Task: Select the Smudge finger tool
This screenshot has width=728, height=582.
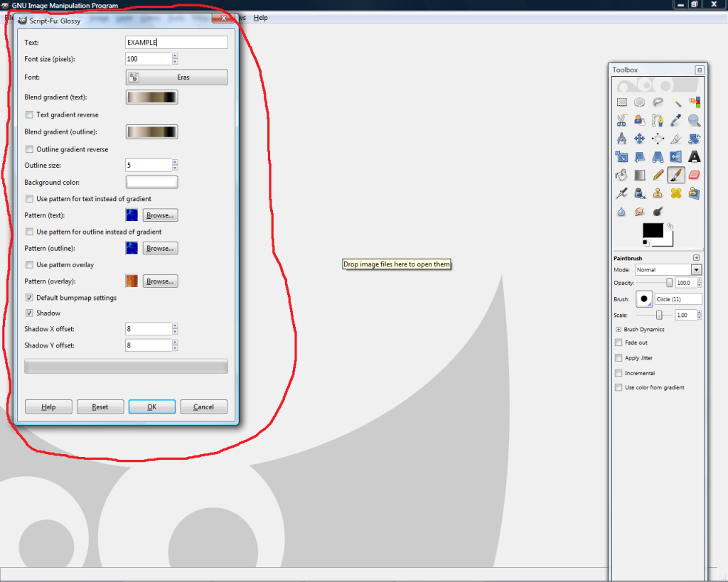Action: (x=640, y=212)
